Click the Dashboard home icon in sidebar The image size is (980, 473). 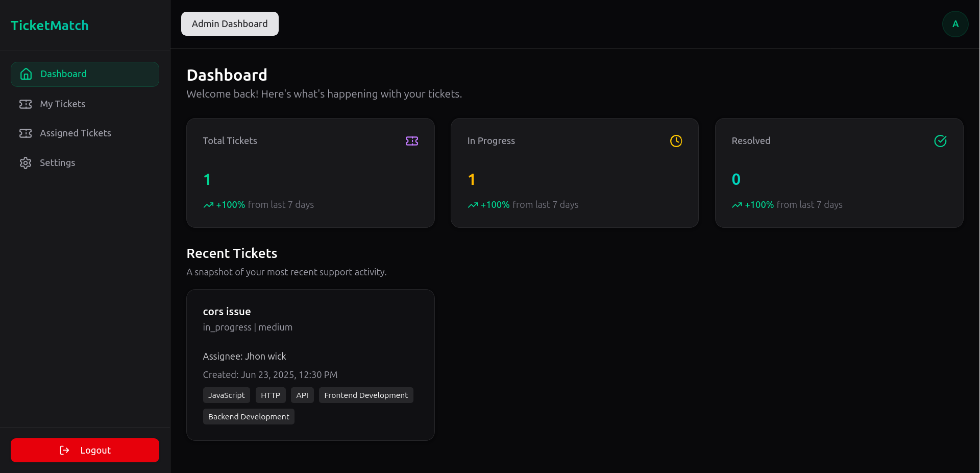click(x=26, y=74)
